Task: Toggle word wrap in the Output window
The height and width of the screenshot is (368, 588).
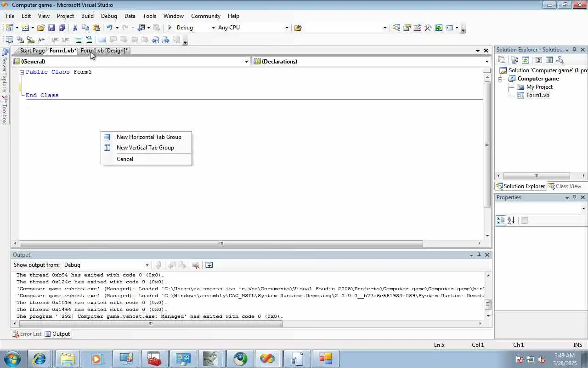Action: click(209, 265)
